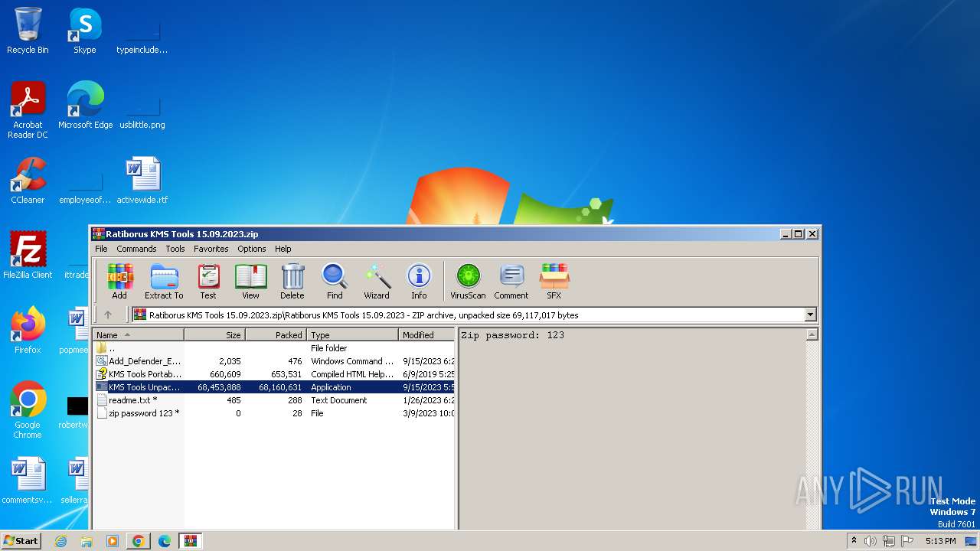Click the comment pane scrollbar up arrow
980x551 pixels.
click(x=812, y=334)
